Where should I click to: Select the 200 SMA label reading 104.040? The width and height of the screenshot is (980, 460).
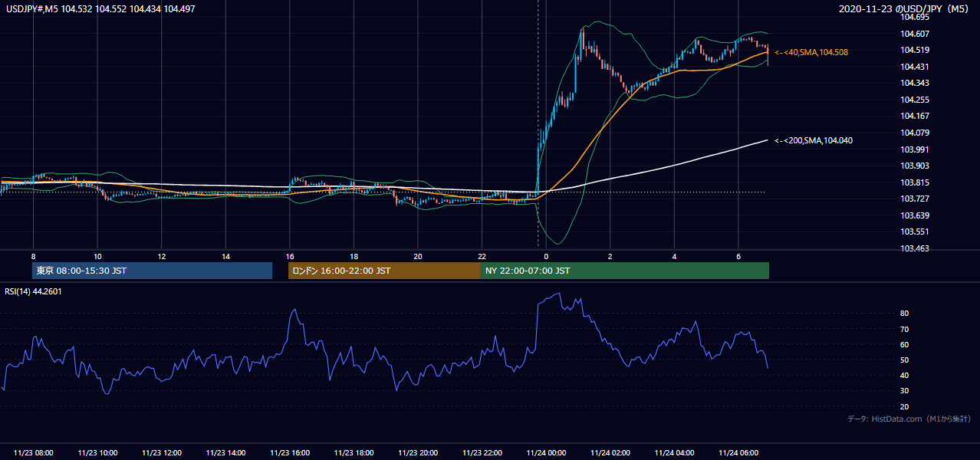click(814, 140)
